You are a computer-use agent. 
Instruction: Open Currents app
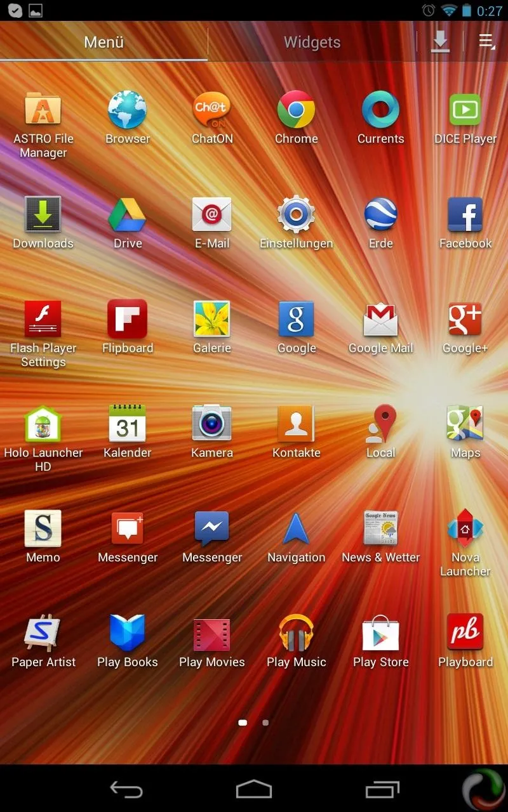(381, 117)
